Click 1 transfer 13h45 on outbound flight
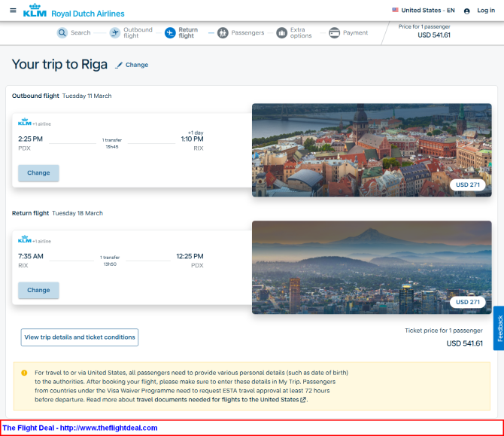 [112, 143]
